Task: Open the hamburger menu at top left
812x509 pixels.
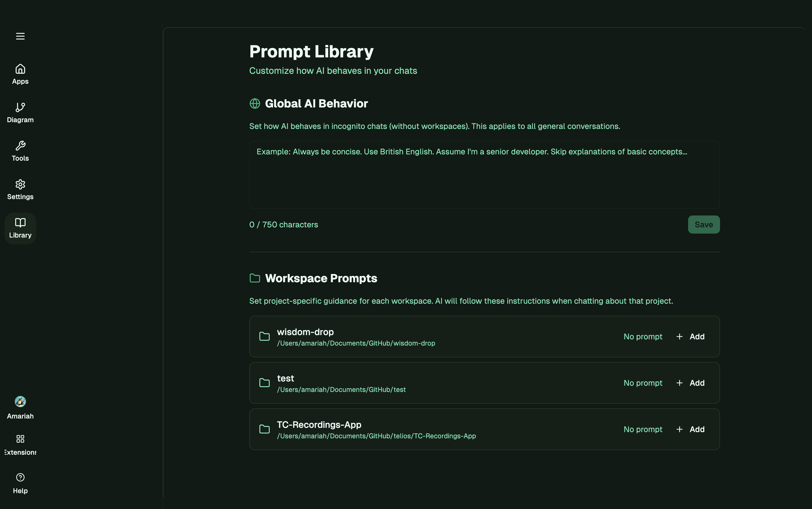Action: pyautogui.click(x=20, y=36)
